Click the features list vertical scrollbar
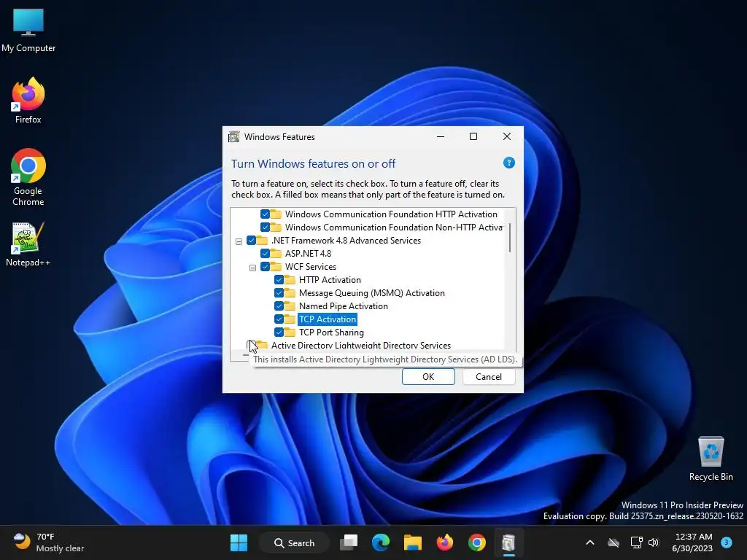747x560 pixels. pyautogui.click(x=510, y=238)
